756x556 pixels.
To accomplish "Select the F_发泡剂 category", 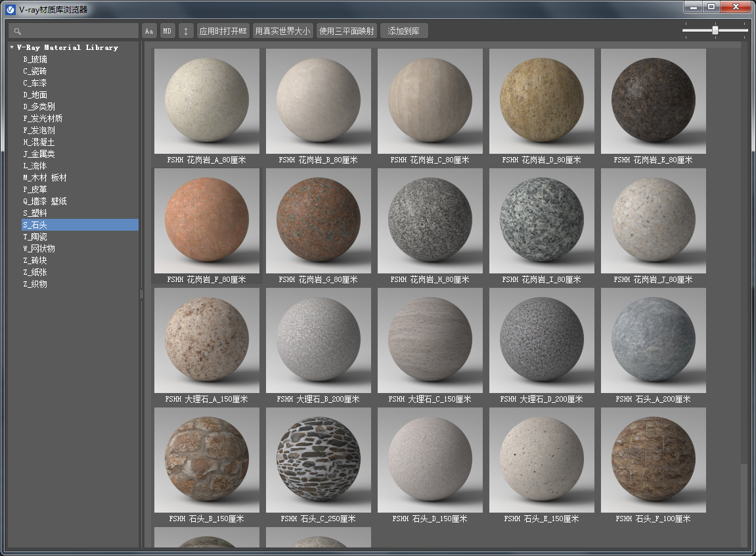I will (39, 130).
